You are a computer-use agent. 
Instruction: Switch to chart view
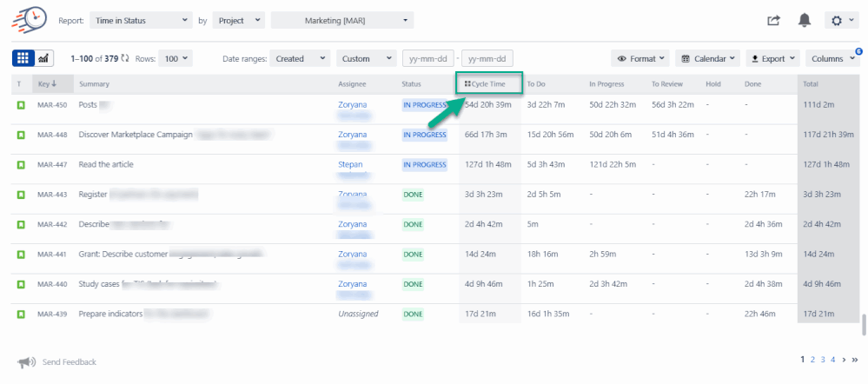point(43,58)
